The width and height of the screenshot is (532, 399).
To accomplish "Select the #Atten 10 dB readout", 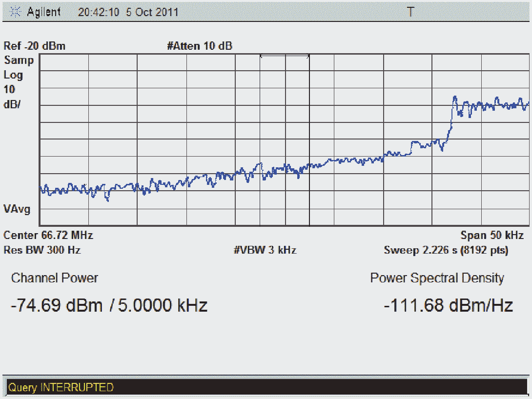I will (x=200, y=46).
